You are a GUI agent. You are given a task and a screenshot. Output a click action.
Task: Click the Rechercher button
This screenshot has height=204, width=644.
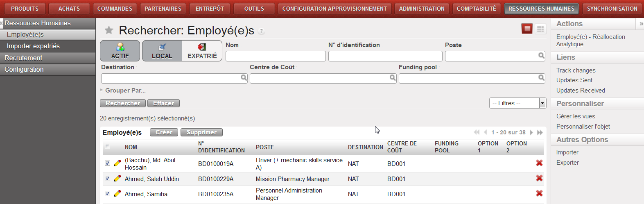pyautogui.click(x=123, y=103)
